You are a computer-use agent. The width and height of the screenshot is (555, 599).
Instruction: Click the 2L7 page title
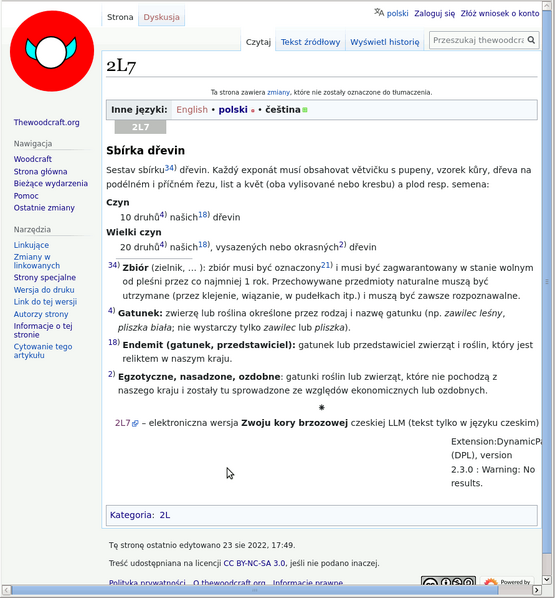121,66
